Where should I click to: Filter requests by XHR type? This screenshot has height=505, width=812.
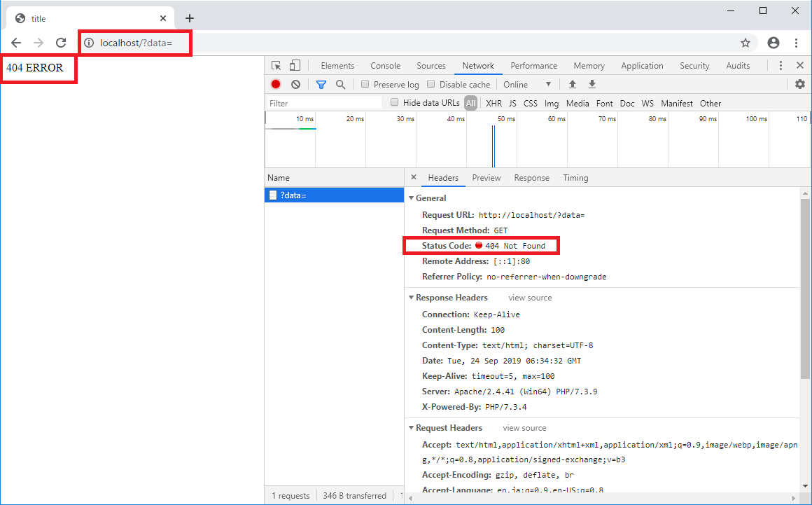[493, 103]
